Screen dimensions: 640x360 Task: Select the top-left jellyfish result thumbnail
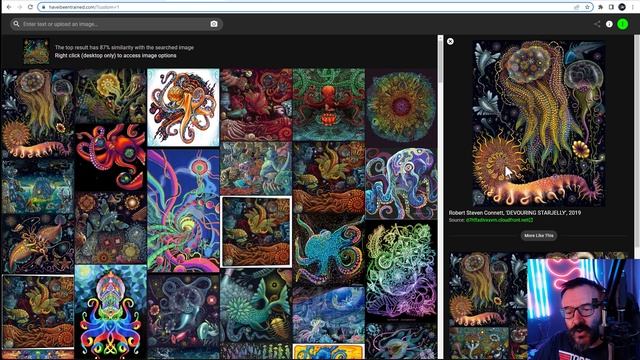(x=38, y=113)
